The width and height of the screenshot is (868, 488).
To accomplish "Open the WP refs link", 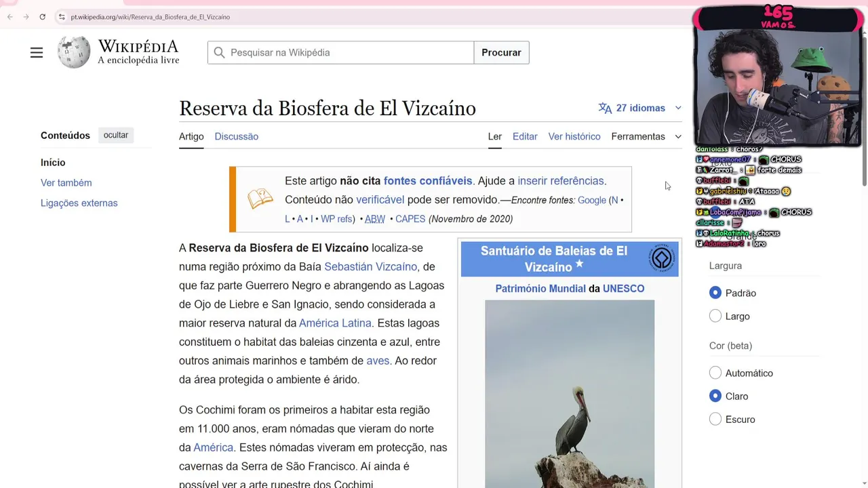I will [x=336, y=219].
